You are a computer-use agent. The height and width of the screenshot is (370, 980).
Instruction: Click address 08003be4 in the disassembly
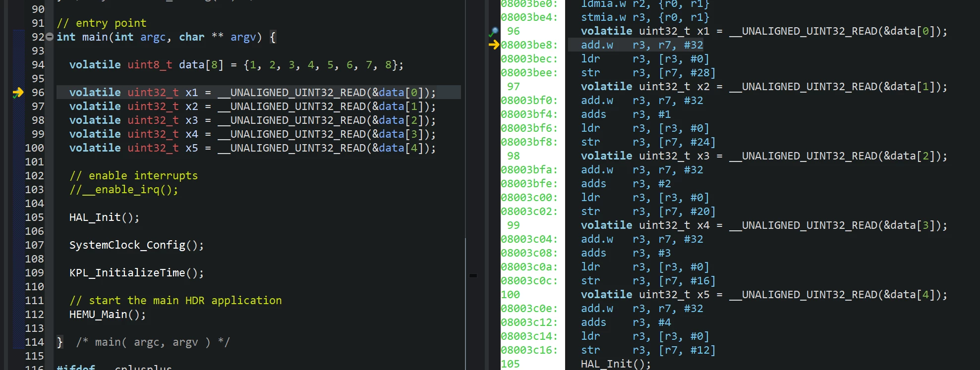coord(529,17)
